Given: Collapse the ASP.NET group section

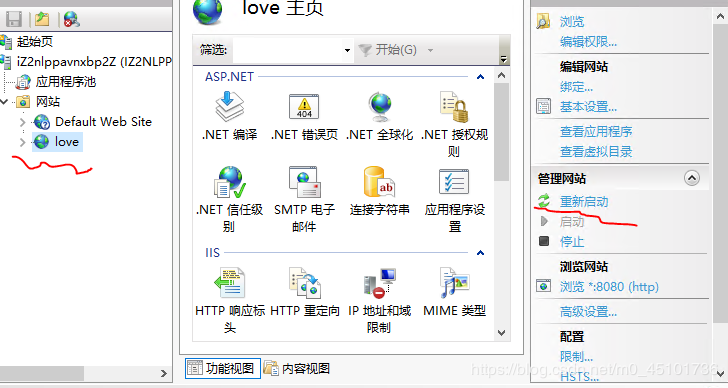Looking at the screenshot, I should [x=481, y=77].
